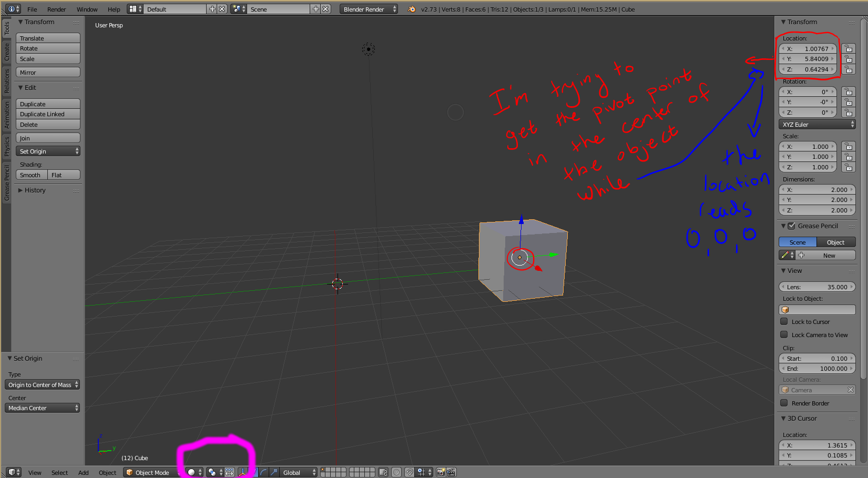Image resolution: width=868 pixels, height=478 pixels.
Task: Toggle snap magnet icon
Action: [410, 472]
